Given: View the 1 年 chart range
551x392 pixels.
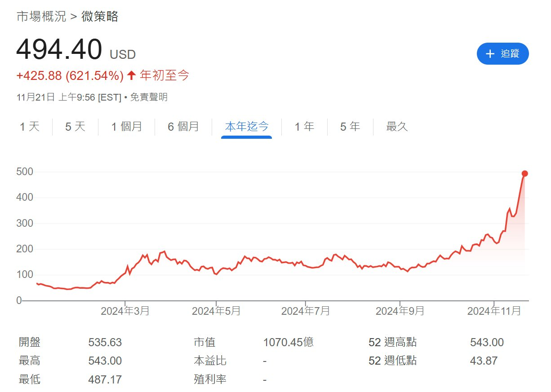Looking at the screenshot, I should 304,127.
